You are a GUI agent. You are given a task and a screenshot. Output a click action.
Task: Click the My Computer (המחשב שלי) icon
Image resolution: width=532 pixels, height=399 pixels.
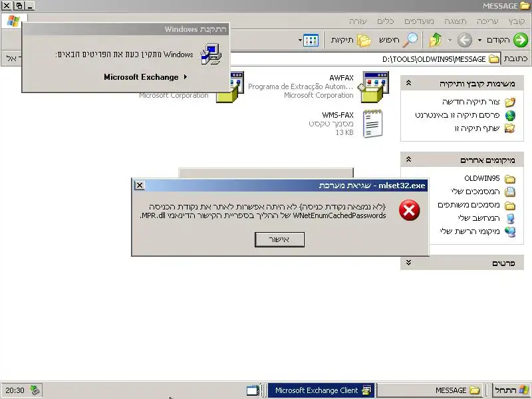[x=510, y=219]
